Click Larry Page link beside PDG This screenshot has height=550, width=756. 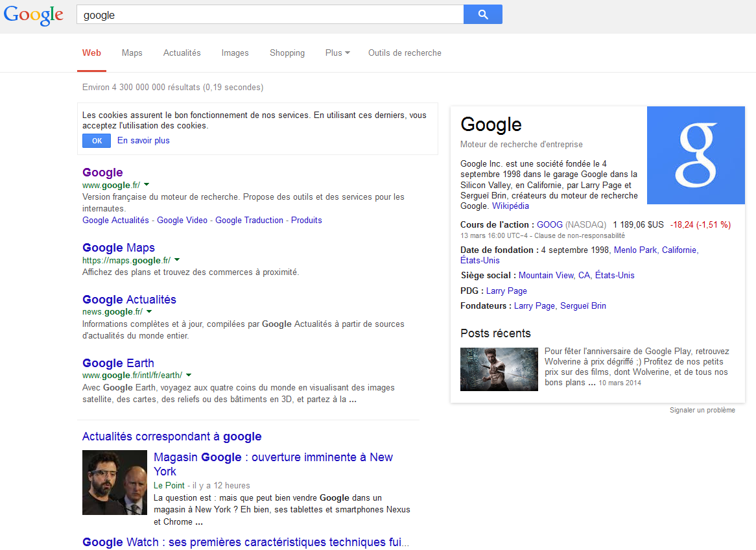point(506,291)
